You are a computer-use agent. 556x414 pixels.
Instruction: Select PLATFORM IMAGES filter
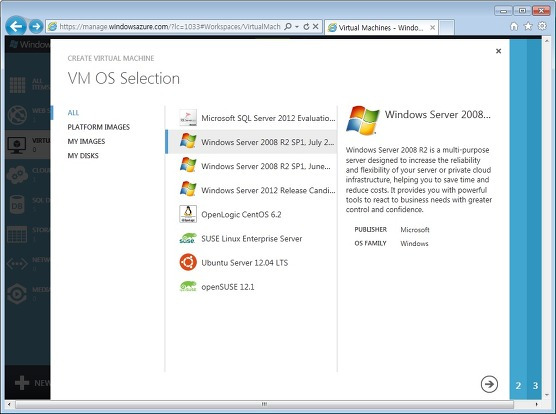pyautogui.click(x=99, y=127)
